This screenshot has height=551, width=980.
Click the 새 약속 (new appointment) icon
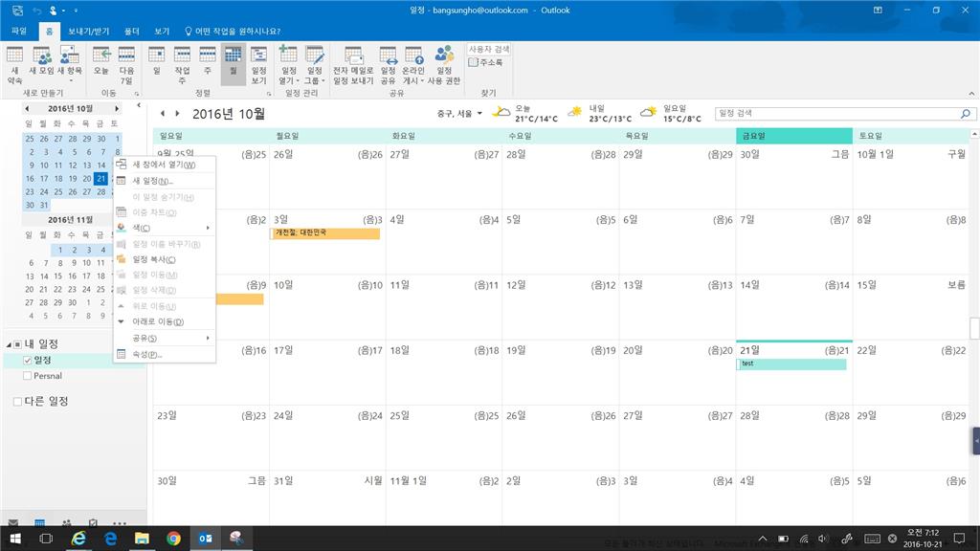click(x=15, y=65)
